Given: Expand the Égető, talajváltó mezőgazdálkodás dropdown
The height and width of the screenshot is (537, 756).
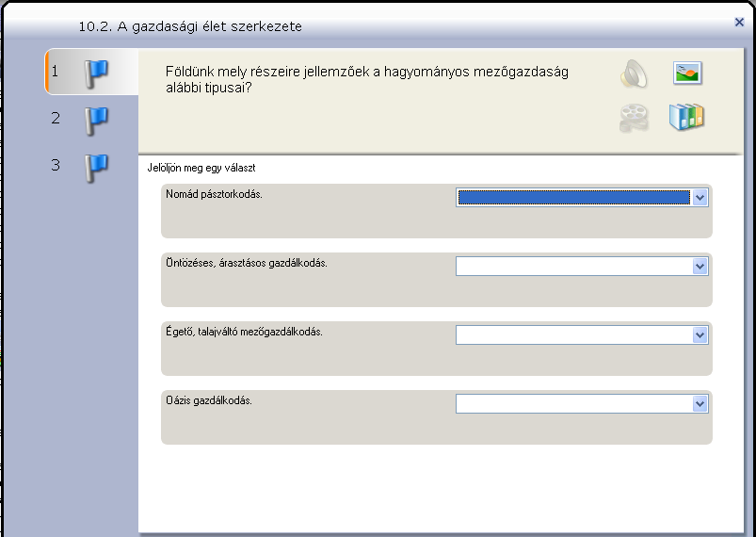Looking at the screenshot, I should (x=700, y=335).
